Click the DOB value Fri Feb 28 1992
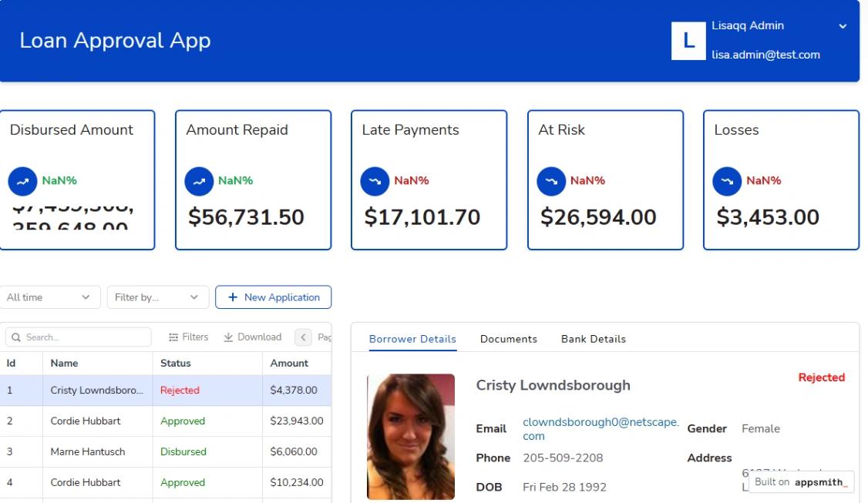 pos(564,487)
